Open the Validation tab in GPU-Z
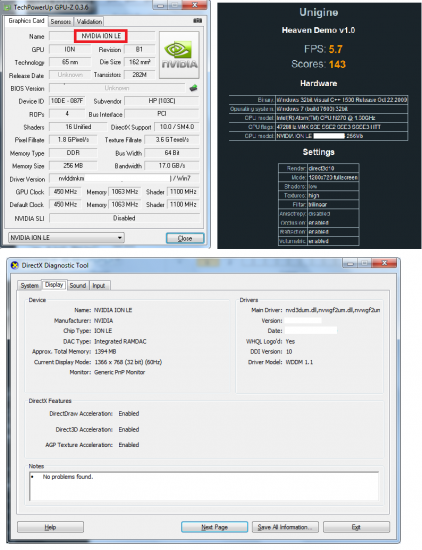Screen dimensions: 422x550 (89, 22)
